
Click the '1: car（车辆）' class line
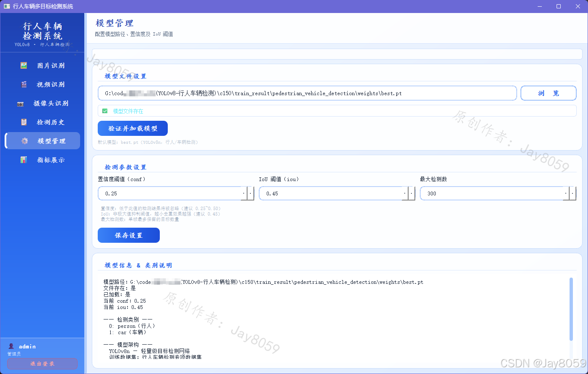pos(127,332)
